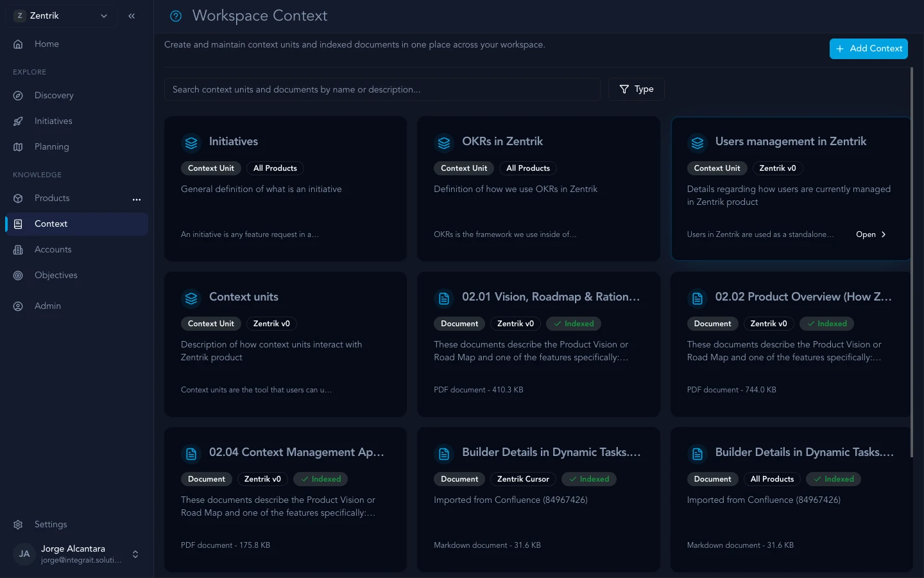
Task: Select the Zentrik Cursor tag on Builder Details card
Action: [x=523, y=479]
